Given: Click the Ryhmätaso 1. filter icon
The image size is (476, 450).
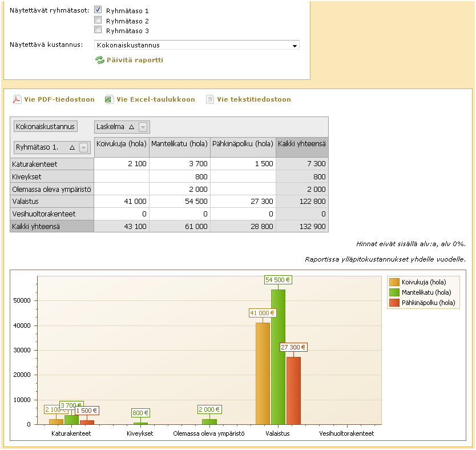Looking at the screenshot, I should (84, 147).
